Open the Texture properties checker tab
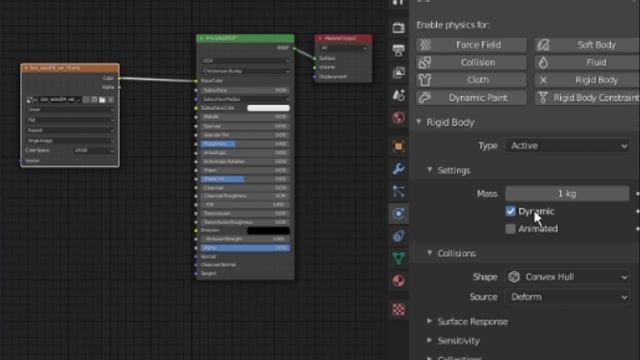The width and height of the screenshot is (640, 360). click(398, 309)
